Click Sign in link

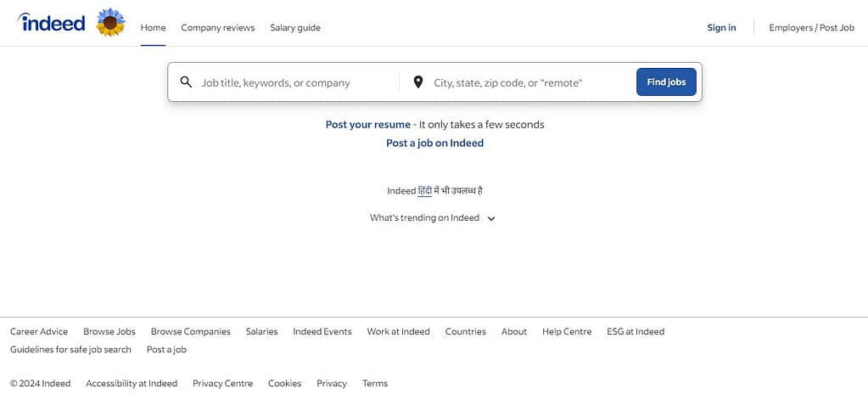[721, 27]
